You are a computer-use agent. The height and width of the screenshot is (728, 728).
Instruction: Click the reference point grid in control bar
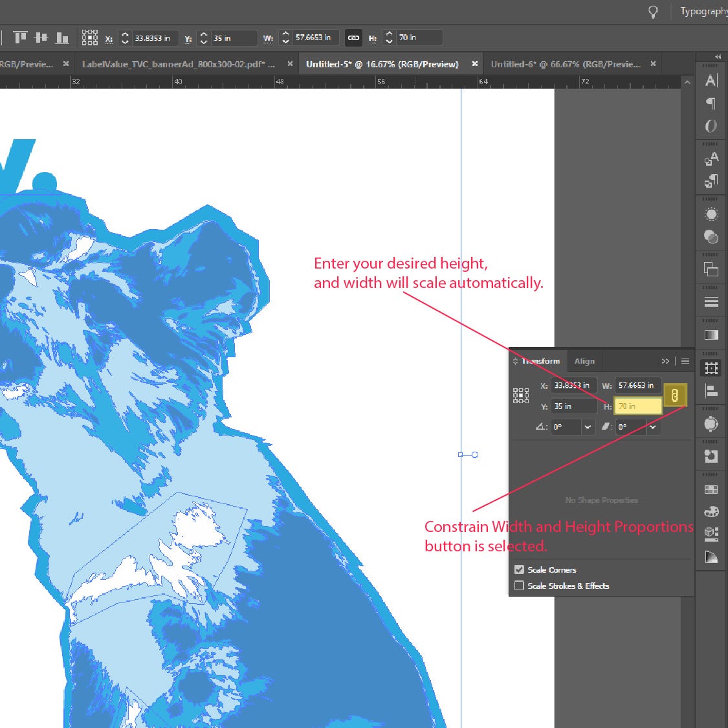point(89,38)
